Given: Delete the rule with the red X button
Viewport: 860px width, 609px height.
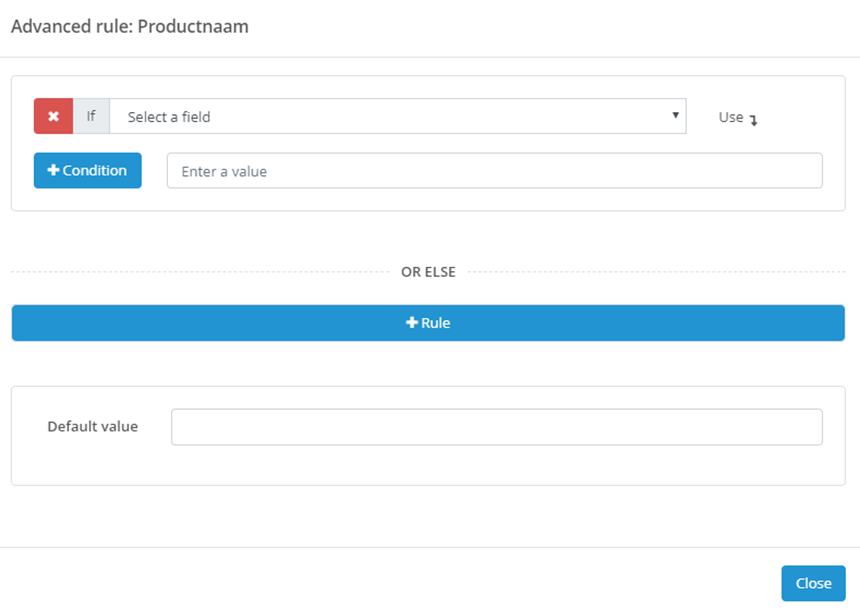Looking at the screenshot, I should pos(53,116).
